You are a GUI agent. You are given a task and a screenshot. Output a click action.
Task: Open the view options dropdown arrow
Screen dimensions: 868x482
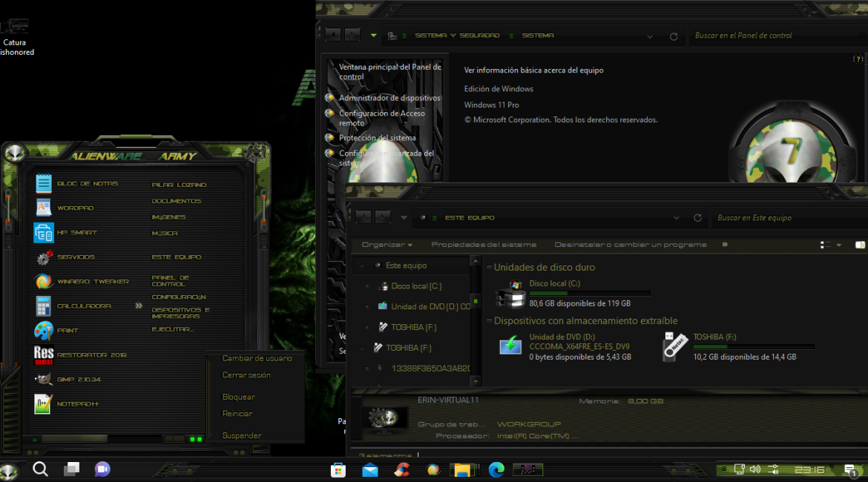pyautogui.click(x=839, y=245)
